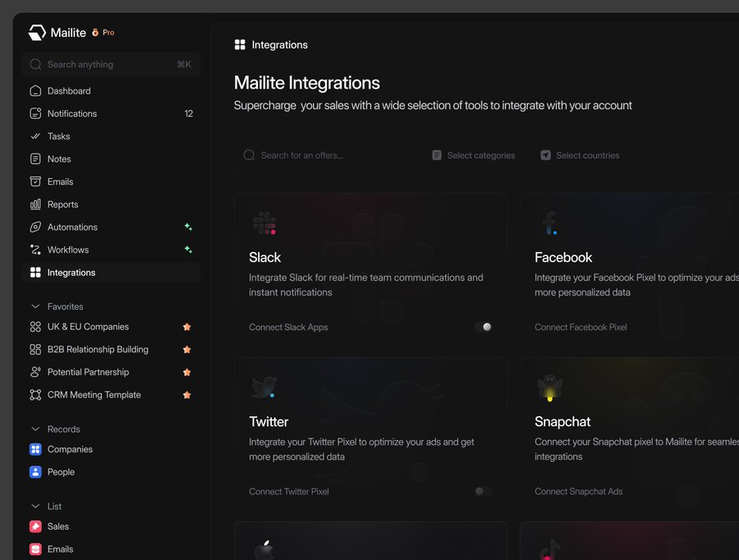Screen dimensions: 739x560
Task: Open CRM Meeting Template favorite
Action: [x=111, y=394]
